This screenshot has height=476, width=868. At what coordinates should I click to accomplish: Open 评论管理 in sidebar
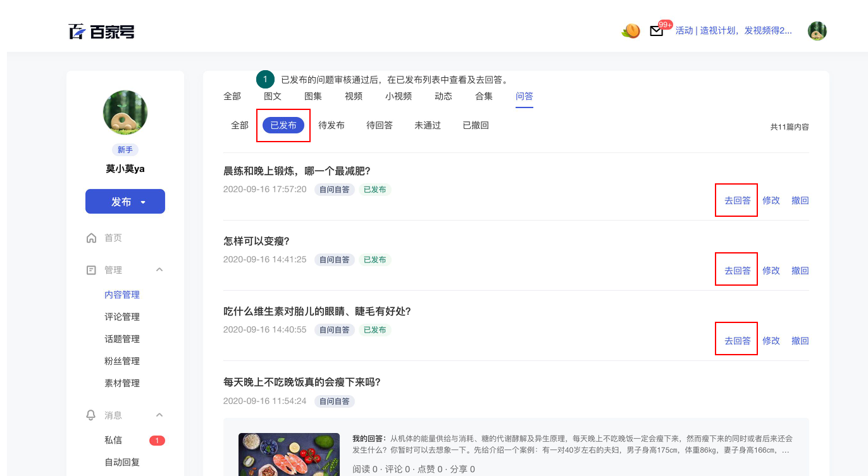[x=122, y=317]
